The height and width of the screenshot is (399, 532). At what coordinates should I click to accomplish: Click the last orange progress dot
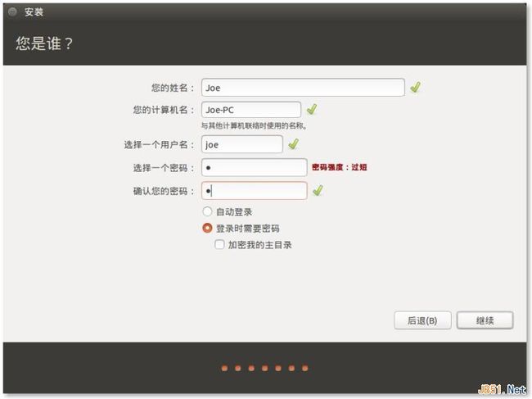[x=304, y=369]
